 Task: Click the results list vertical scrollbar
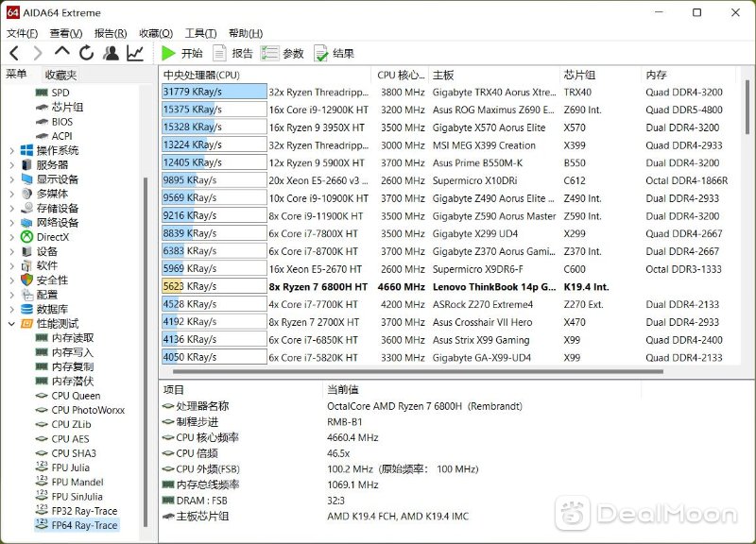[x=747, y=108]
